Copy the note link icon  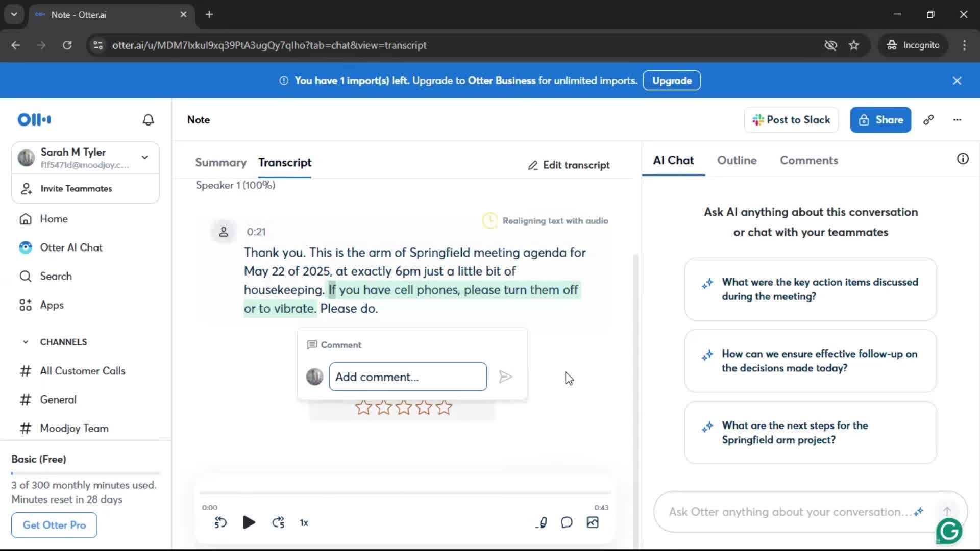click(x=928, y=120)
